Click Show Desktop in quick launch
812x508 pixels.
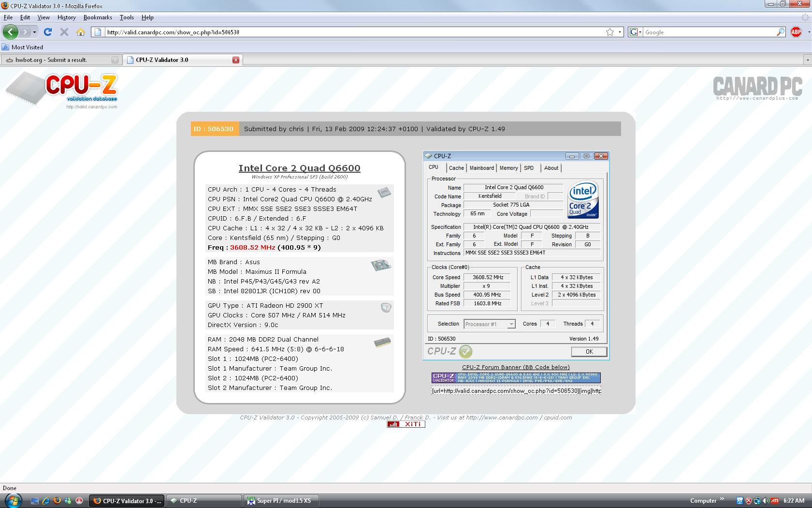(35, 501)
